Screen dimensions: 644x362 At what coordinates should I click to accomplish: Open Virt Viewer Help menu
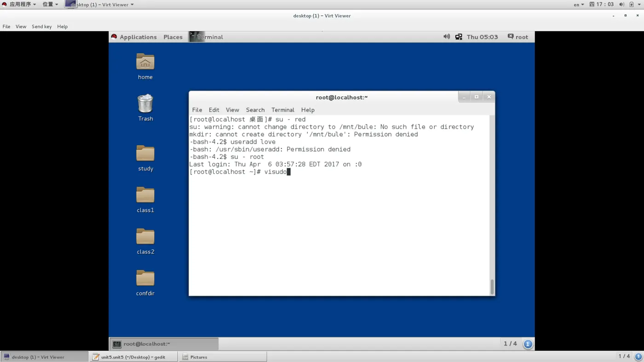[x=63, y=27]
